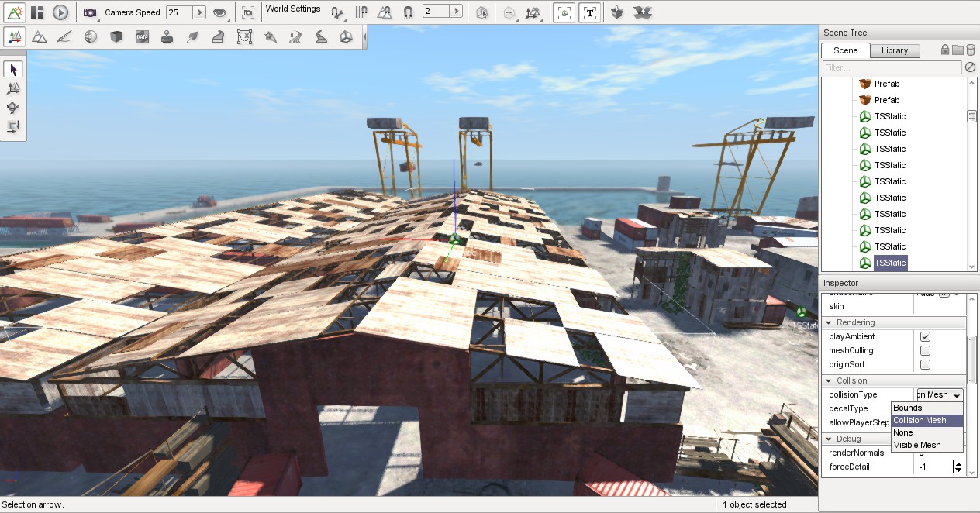Screen dimensions: 980x513
Task: Open the snap size slider arrow
Action: [456, 12]
